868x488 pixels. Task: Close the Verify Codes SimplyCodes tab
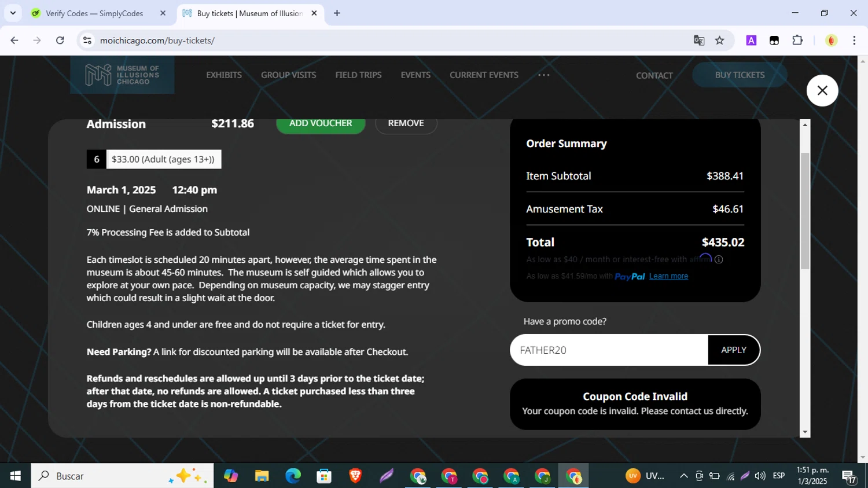click(x=163, y=13)
